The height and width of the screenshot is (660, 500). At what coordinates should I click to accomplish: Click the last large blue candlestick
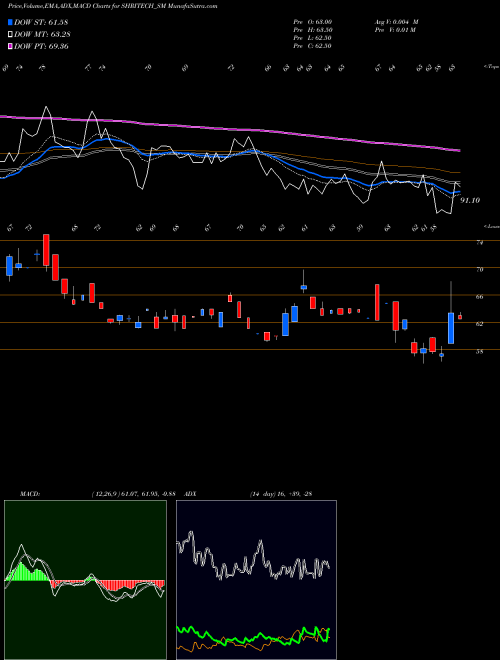click(451, 328)
